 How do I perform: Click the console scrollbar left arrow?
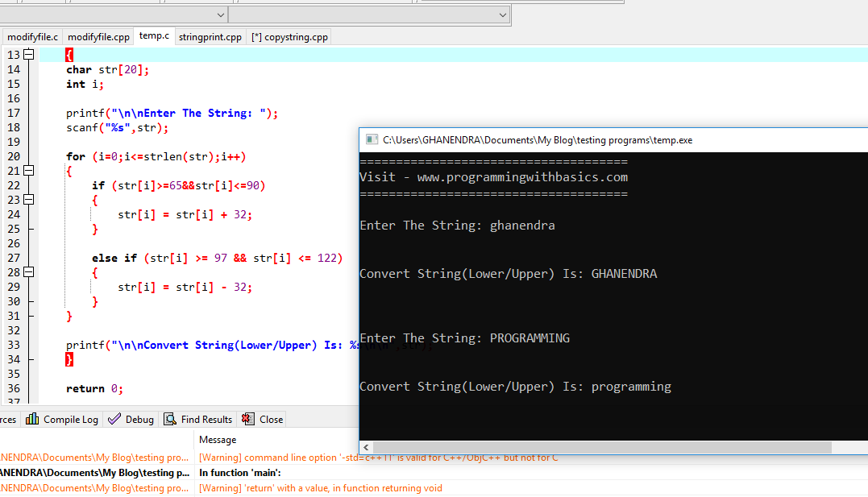coord(366,447)
